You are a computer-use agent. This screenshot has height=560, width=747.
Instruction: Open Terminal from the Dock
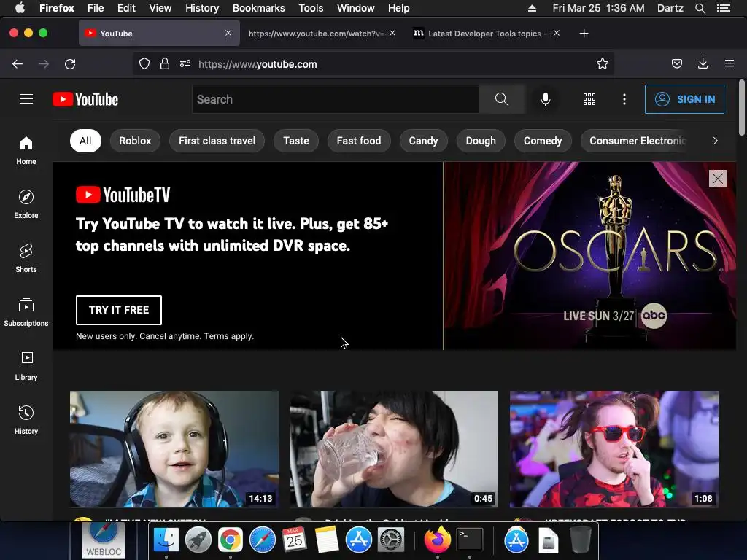click(x=470, y=540)
